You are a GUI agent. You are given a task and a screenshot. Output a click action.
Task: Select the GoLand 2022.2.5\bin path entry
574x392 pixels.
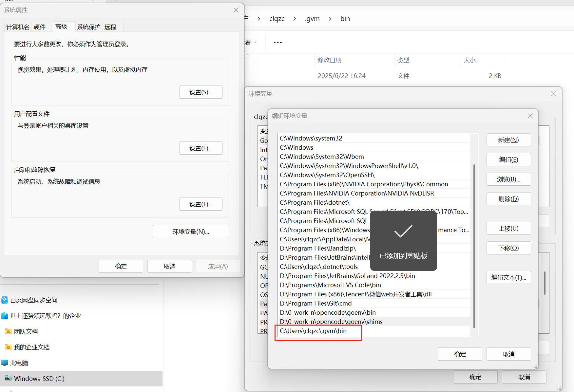(374, 276)
